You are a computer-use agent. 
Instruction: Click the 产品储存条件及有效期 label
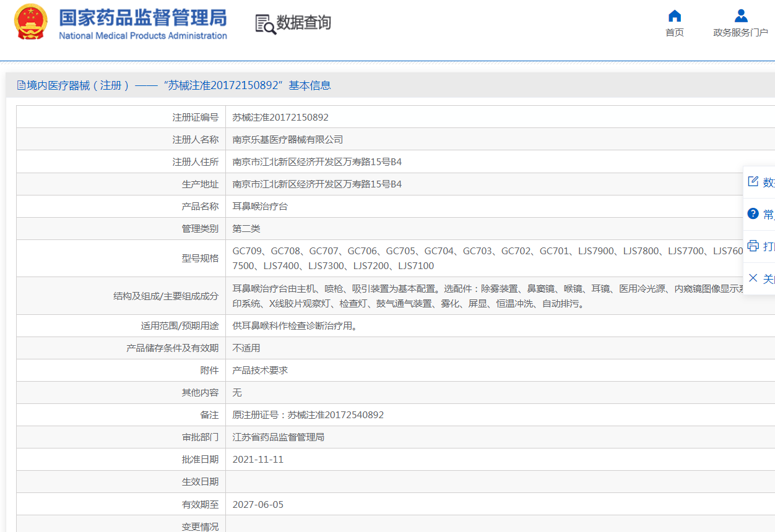coord(172,348)
